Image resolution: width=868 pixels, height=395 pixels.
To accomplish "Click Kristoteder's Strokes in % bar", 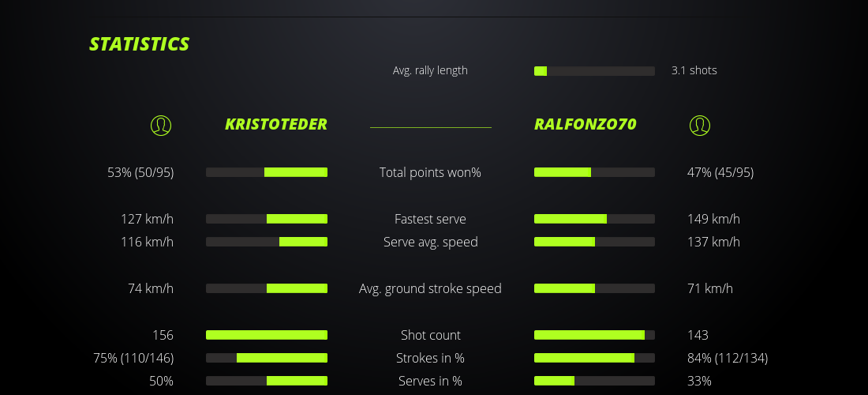I will tap(267, 358).
